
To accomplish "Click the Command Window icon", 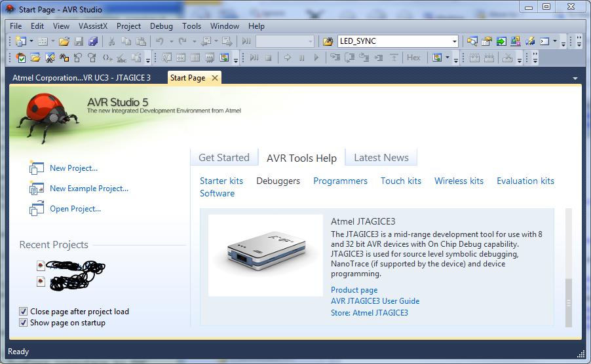I will 544,41.
